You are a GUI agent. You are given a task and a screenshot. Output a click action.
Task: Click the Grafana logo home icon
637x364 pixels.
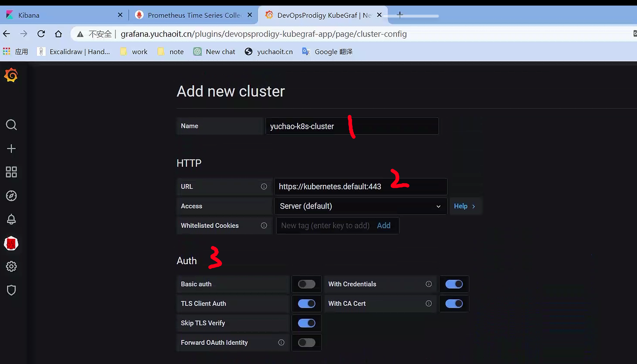coord(11,75)
